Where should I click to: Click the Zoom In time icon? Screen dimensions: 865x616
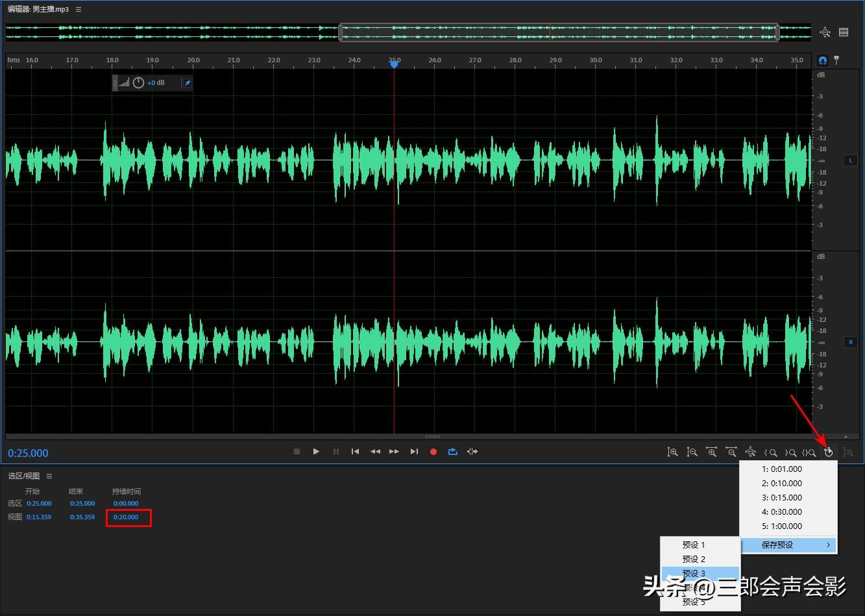click(712, 452)
